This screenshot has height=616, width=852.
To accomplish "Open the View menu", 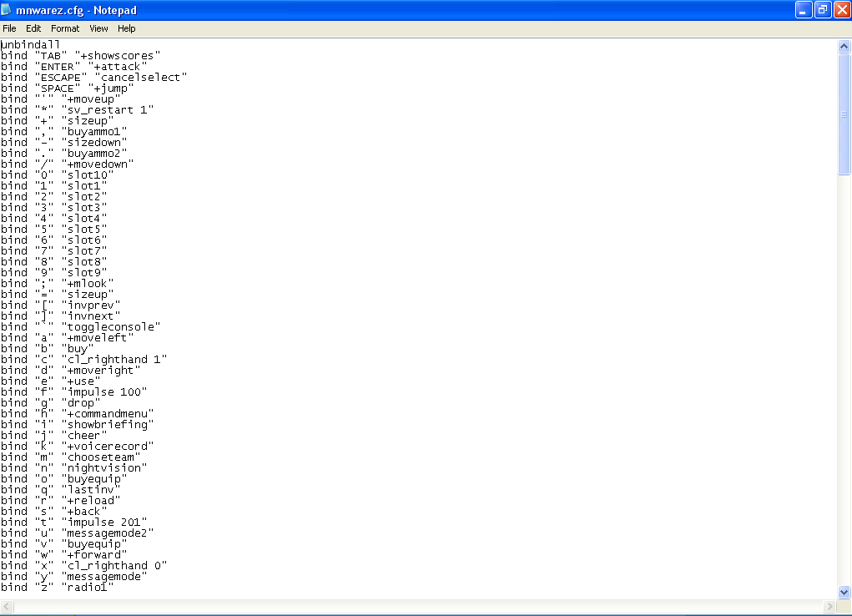I will click(x=98, y=28).
